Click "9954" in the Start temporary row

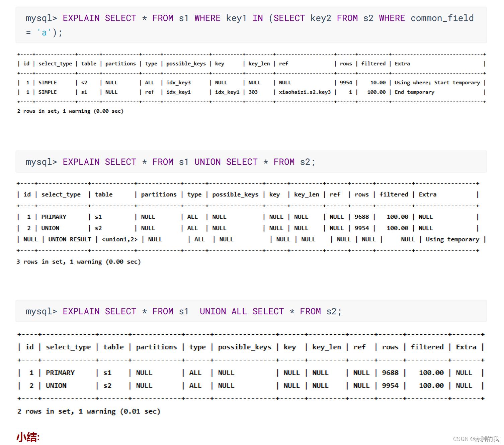[346, 83]
